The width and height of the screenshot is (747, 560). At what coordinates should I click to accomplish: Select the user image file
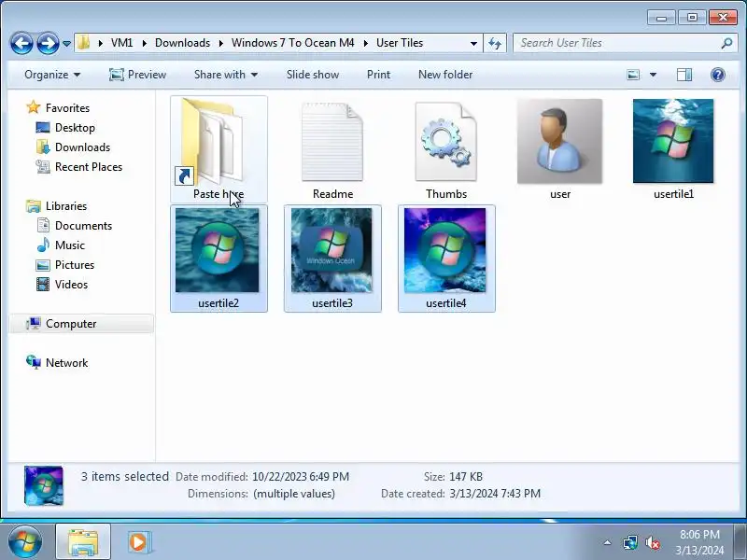[559, 149]
